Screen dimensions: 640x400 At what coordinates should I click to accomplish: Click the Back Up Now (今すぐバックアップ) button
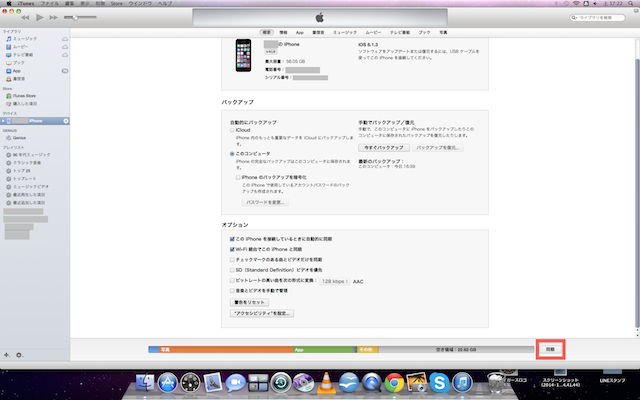pos(384,148)
